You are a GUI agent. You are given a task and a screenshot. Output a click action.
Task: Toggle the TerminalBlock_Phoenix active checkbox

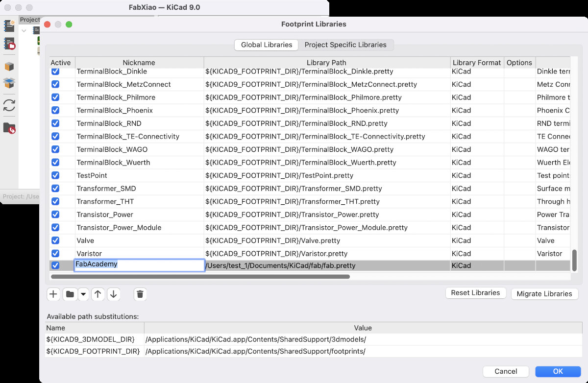tap(55, 110)
